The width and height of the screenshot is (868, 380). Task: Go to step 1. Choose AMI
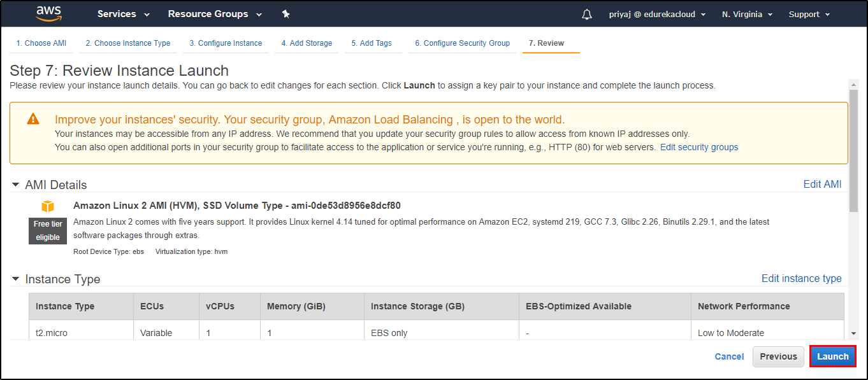click(x=41, y=43)
